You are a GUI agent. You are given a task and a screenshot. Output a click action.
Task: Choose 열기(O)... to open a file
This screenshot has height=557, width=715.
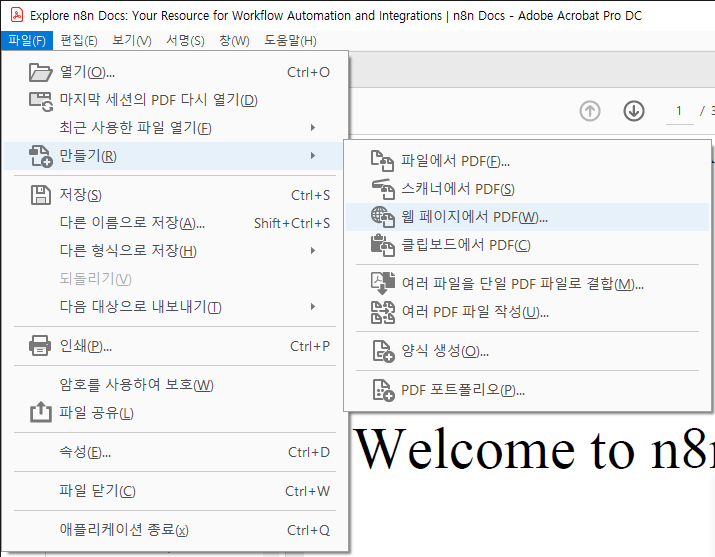[175, 72]
